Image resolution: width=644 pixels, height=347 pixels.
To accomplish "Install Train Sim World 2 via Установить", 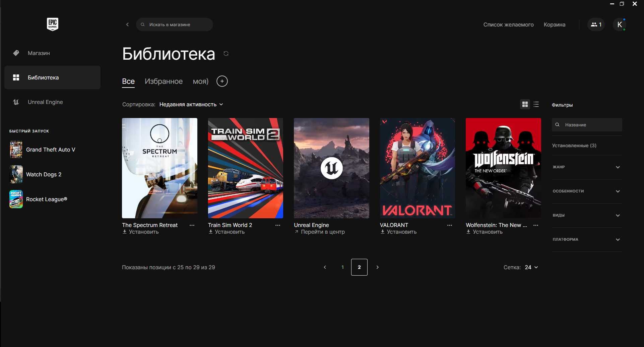I will [x=227, y=232].
